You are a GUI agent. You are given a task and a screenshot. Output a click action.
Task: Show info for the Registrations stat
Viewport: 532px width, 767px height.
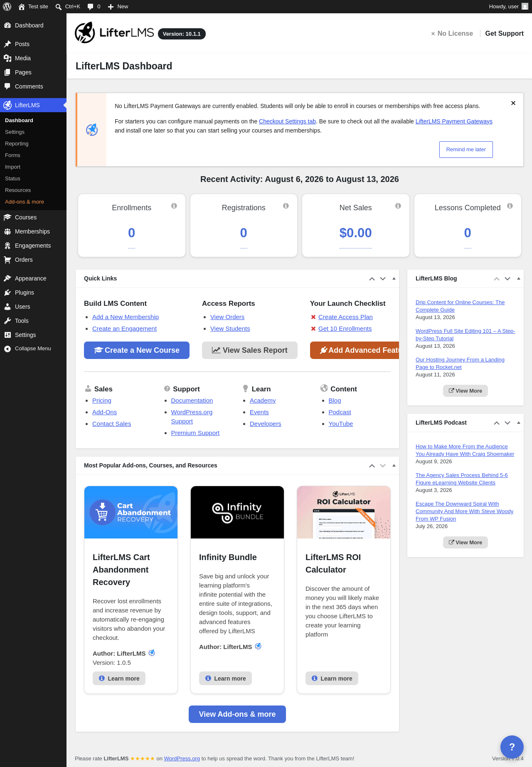click(286, 206)
